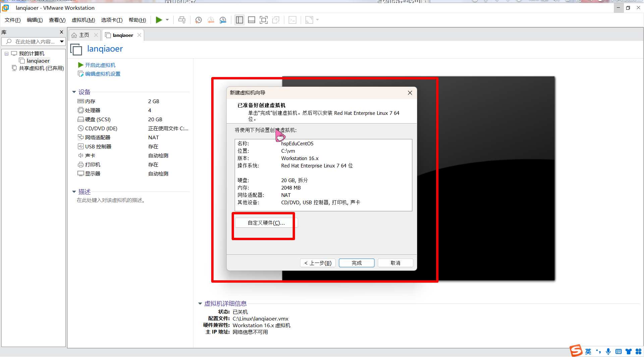Toggle the library sidebar view icon
Viewport: 644px width, 357px height.
[x=239, y=20]
